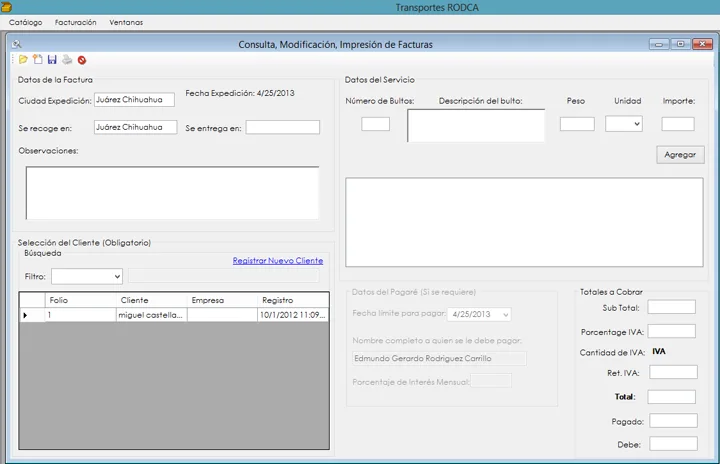
Task: Click the folio cell containing '1'
Action: [x=80, y=315]
